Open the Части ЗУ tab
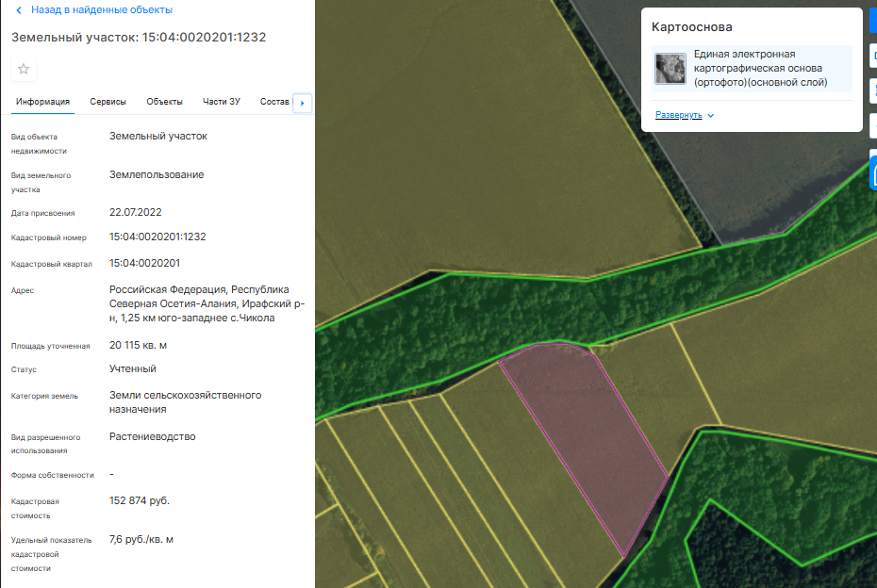This screenshot has height=588, width=877. (221, 102)
